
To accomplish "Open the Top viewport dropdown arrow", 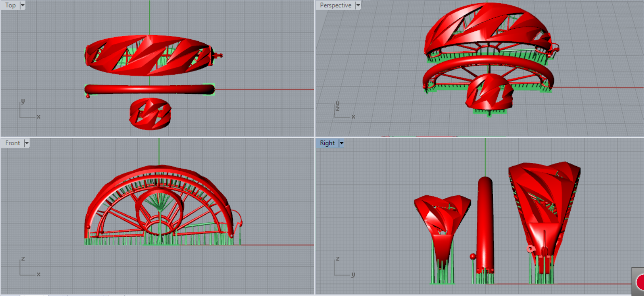I will (22, 5).
